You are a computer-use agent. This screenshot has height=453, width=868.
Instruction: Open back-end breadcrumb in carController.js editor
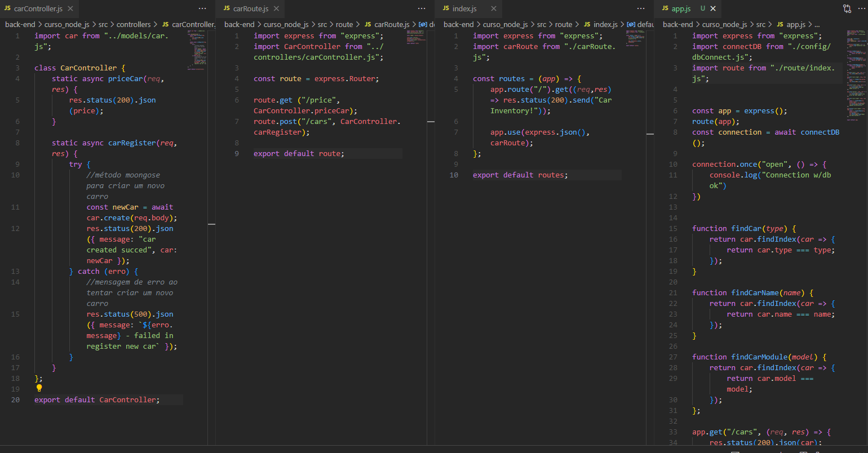pos(20,24)
